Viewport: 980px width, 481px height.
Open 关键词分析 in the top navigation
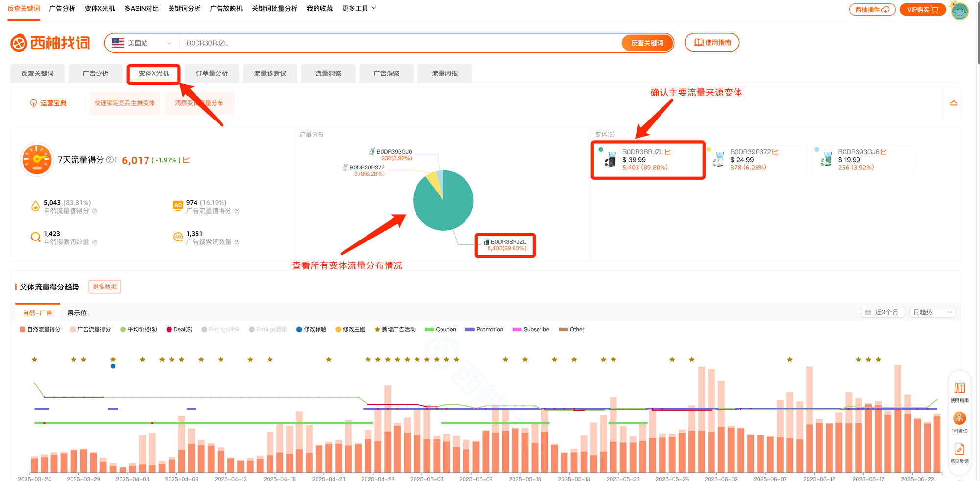tap(184, 8)
